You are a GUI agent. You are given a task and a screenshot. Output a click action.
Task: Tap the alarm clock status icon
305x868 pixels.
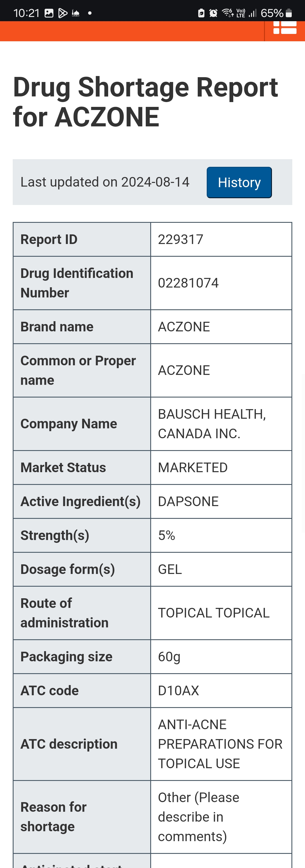(213, 13)
